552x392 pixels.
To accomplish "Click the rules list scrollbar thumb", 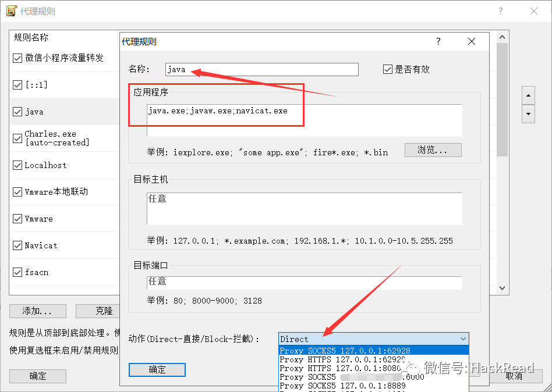I will click(503, 99).
